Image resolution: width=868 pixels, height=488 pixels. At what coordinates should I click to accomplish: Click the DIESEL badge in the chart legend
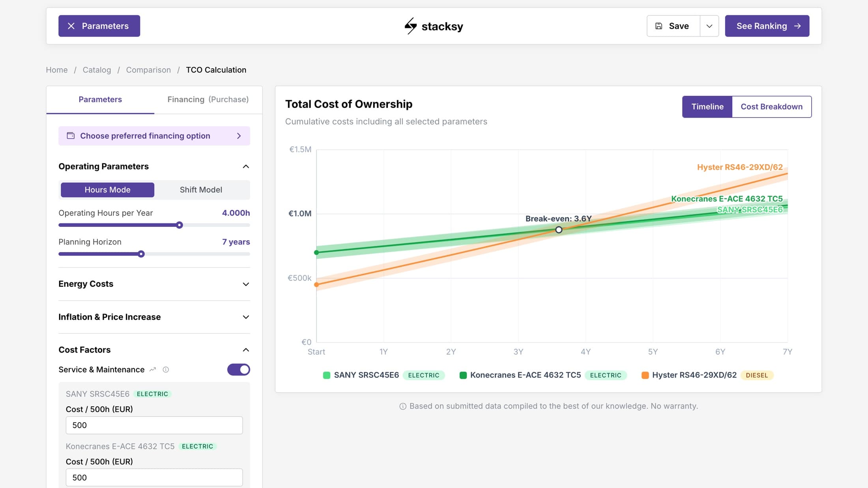(757, 375)
